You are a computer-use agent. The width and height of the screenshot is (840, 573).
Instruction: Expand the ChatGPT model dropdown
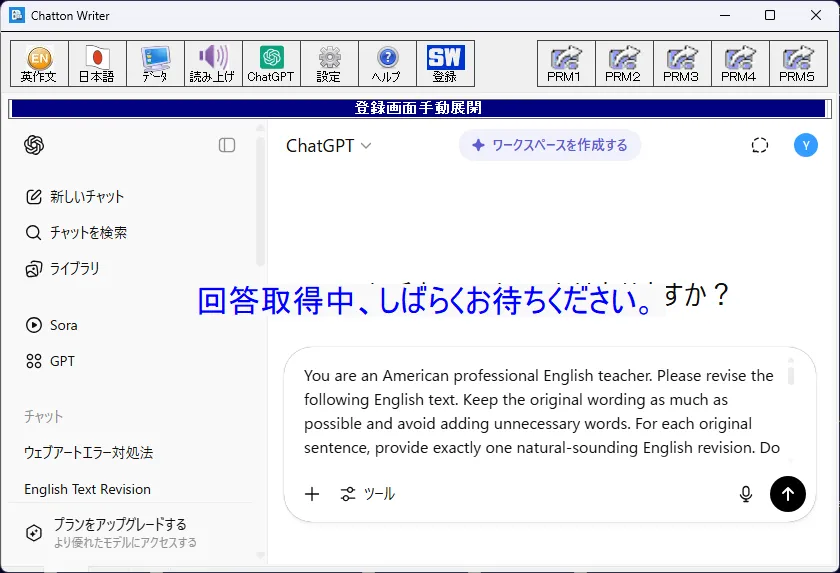click(x=328, y=146)
